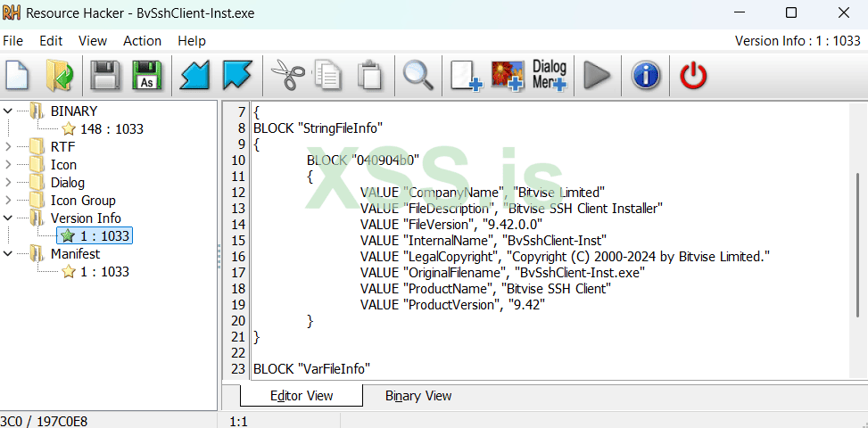This screenshot has width=868, height=428.
Task: Paste using the clipboard toolbar icon
Action: pos(370,75)
